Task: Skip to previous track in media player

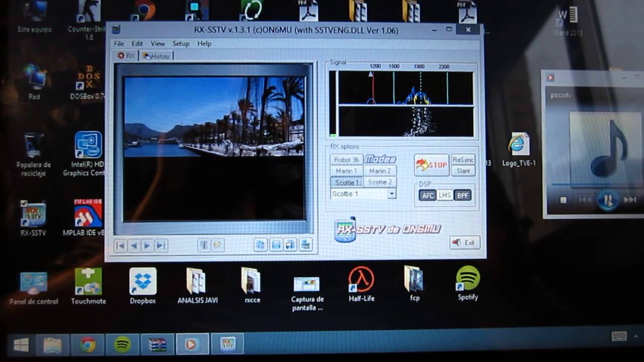Action: [x=585, y=200]
